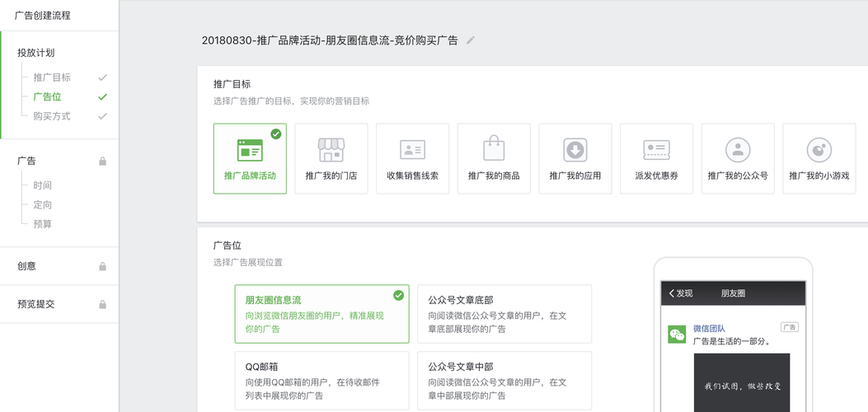The image size is (868, 412).
Task: Select the 推广我的应用 download icon
Action: coord(575,150)
